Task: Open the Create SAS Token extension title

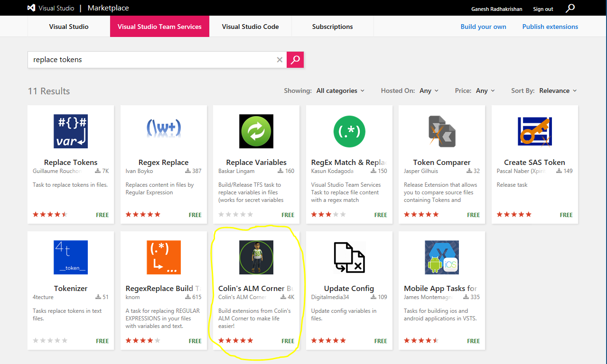Action: [535, 162]
